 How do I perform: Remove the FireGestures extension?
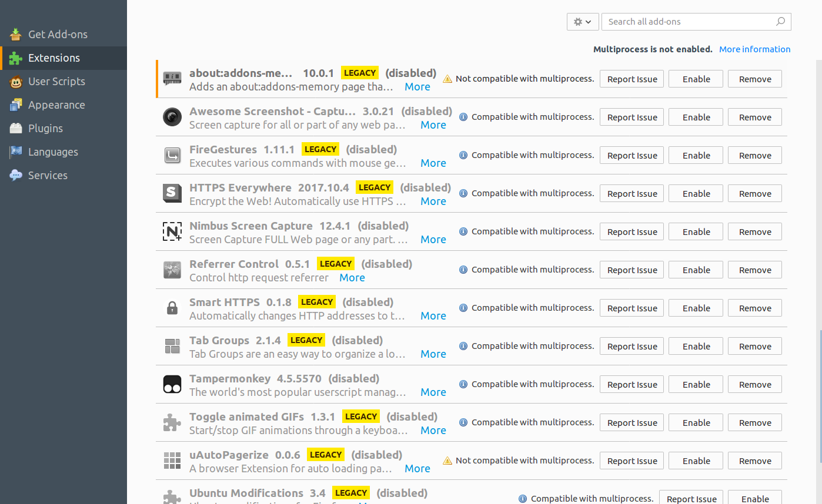(x=755, y=155)
